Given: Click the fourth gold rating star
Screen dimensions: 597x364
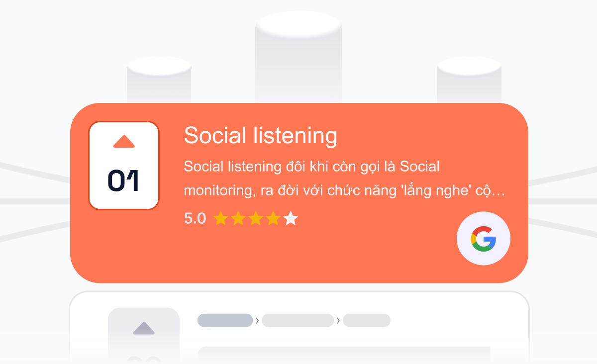Looking at the screenshot, I should (273, 218).
